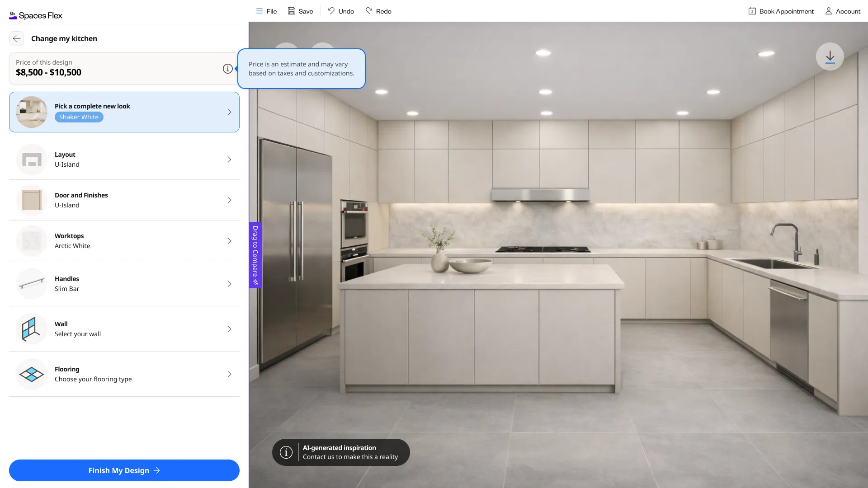The image size is (868, 488).
Task: Expand the Worktops row chevron
Action: coord(229,241)
